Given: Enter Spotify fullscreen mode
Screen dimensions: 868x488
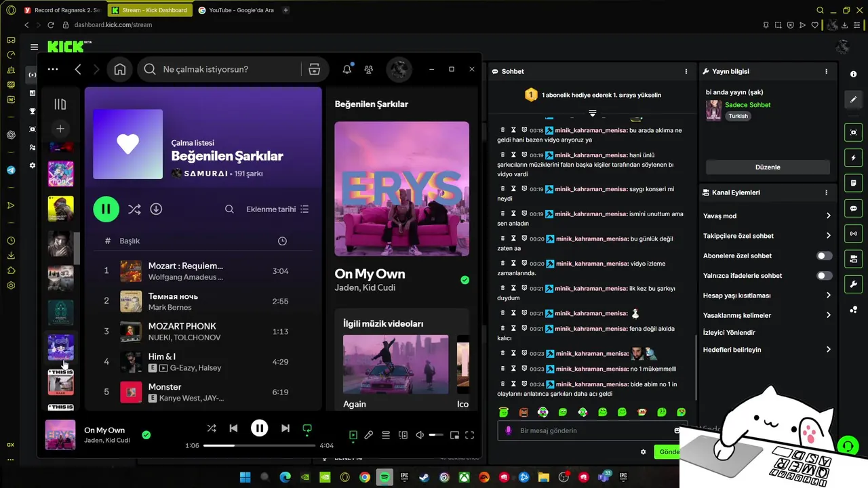Looking at the screenshot, I should point(469,435).
